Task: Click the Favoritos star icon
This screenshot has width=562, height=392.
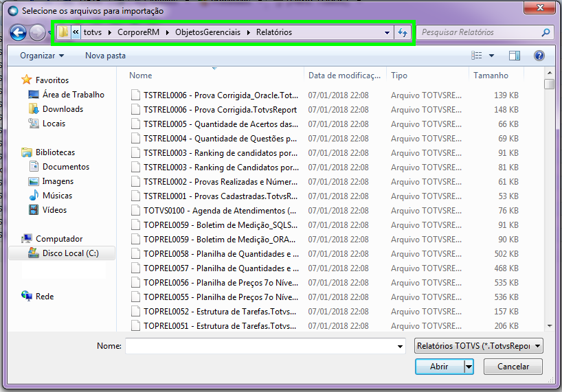Action: [27, 80]
